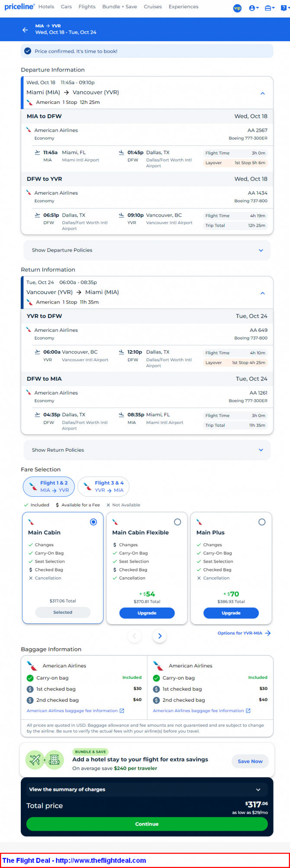Select the Main Plus fare radio button

262,522
